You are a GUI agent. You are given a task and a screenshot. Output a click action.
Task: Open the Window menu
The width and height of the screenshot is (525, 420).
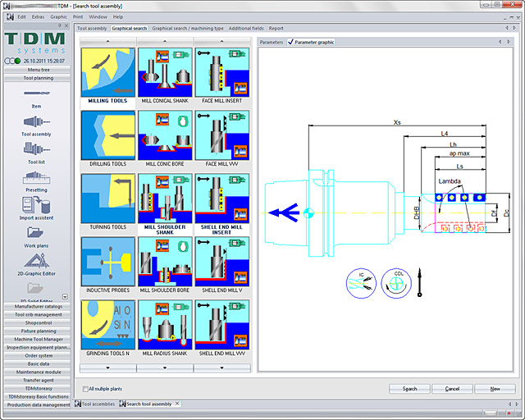(98, 16)
